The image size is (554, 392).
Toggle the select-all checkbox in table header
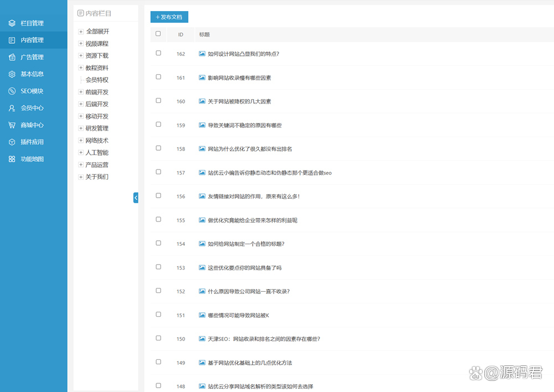pos(158,34)
